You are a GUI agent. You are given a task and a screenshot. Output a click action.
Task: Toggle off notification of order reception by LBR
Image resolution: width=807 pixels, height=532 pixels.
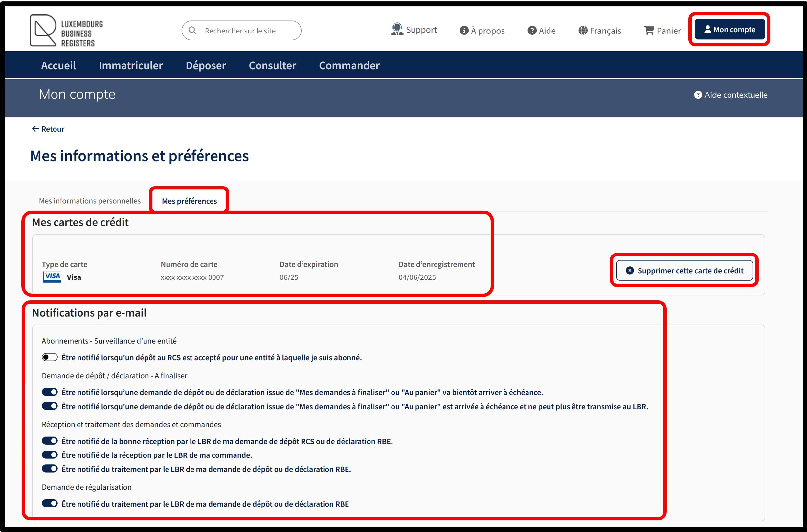(x=50, y=454)
